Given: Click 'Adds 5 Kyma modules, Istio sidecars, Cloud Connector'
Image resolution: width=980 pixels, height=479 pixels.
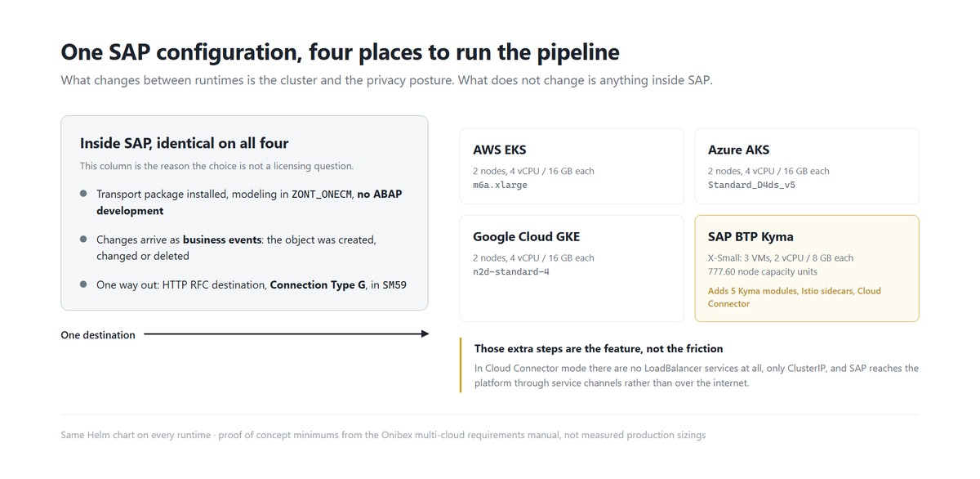Looking at the screenshot, I should pos(795,297).
